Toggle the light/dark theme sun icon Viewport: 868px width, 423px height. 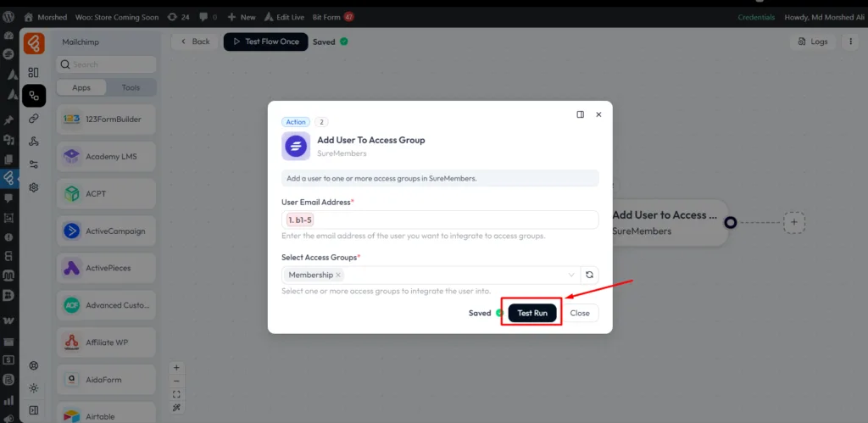click(34, 387)
